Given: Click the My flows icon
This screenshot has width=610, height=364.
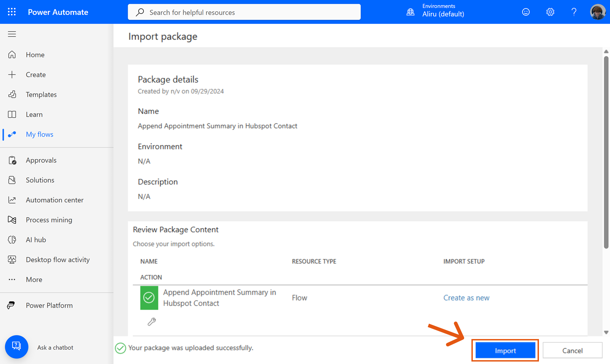Looking at the screenshot, I should pyautogui.click(x=12, y=134).
